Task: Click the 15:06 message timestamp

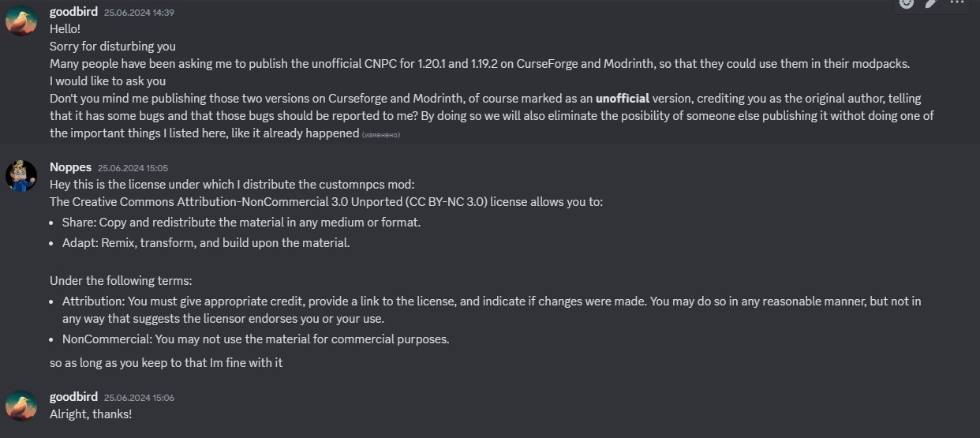Action: click(x=139, y=398)
